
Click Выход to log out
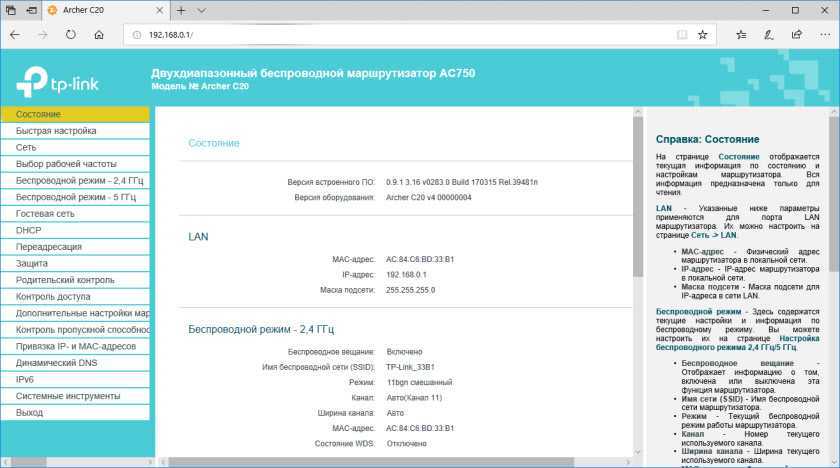(x=30, y=413)
